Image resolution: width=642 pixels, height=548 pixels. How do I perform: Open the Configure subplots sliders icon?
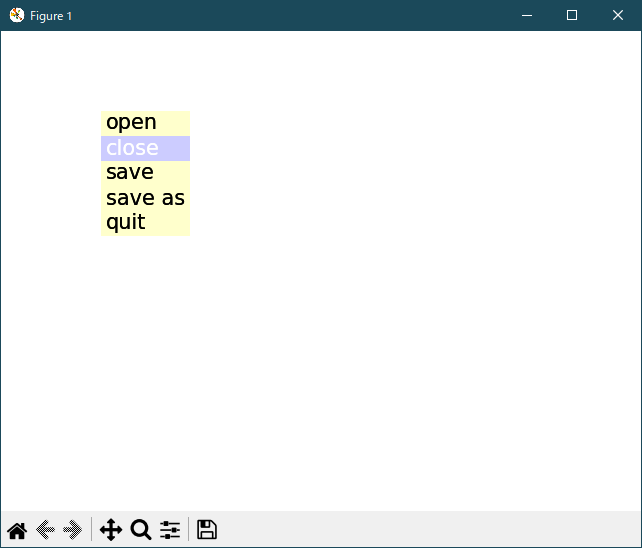coord(170,530)
